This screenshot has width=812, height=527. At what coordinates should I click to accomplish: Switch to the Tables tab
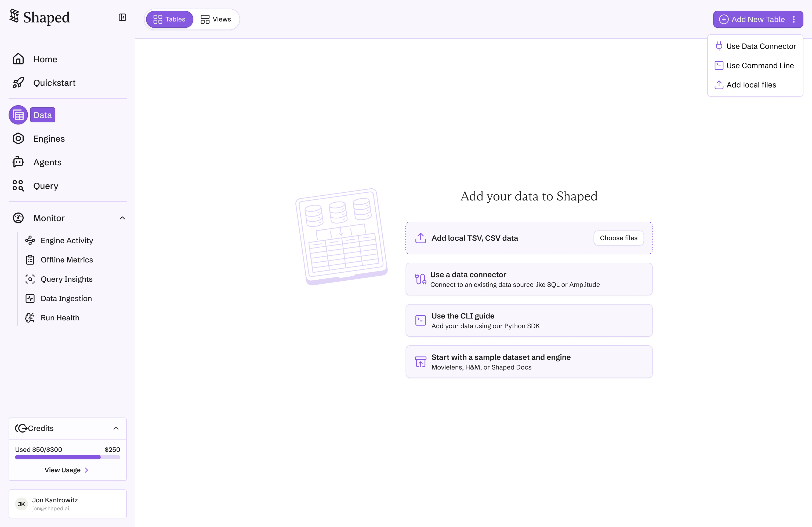click(169, 19)
